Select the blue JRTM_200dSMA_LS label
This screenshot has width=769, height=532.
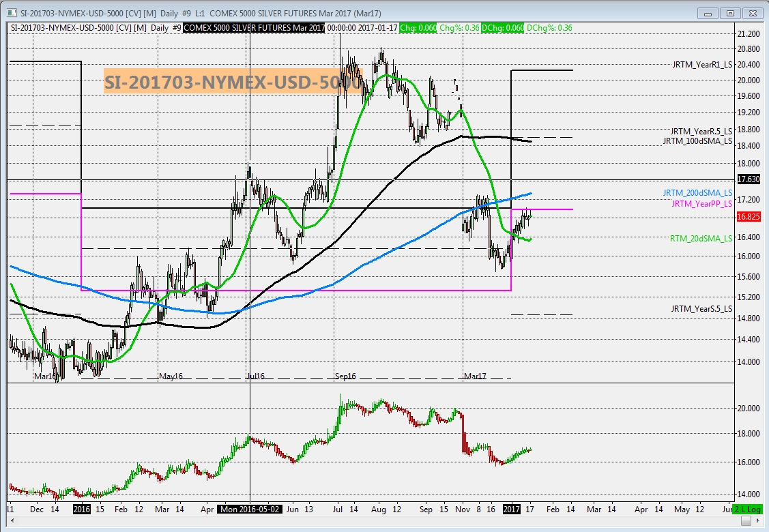pos(697,193)
